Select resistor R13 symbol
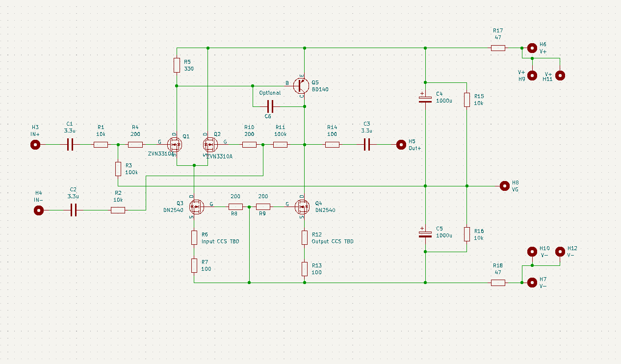 [x=305, y=269]
